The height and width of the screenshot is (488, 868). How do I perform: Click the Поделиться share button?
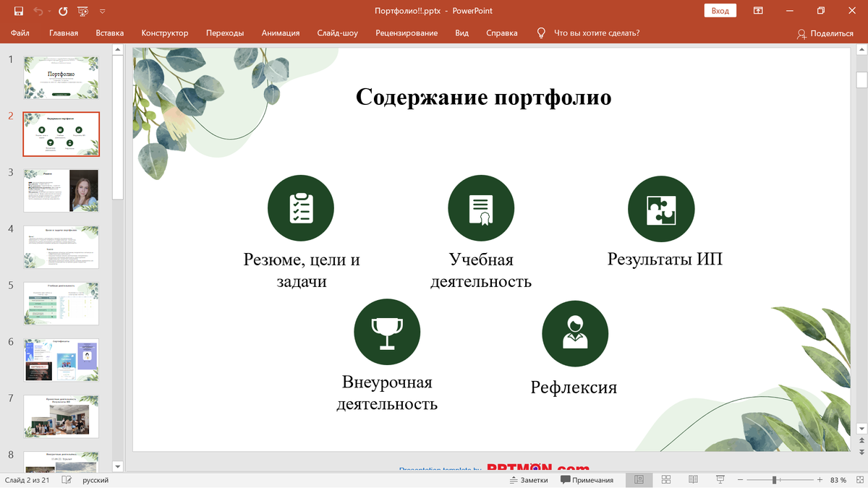(x=825, y=33)
